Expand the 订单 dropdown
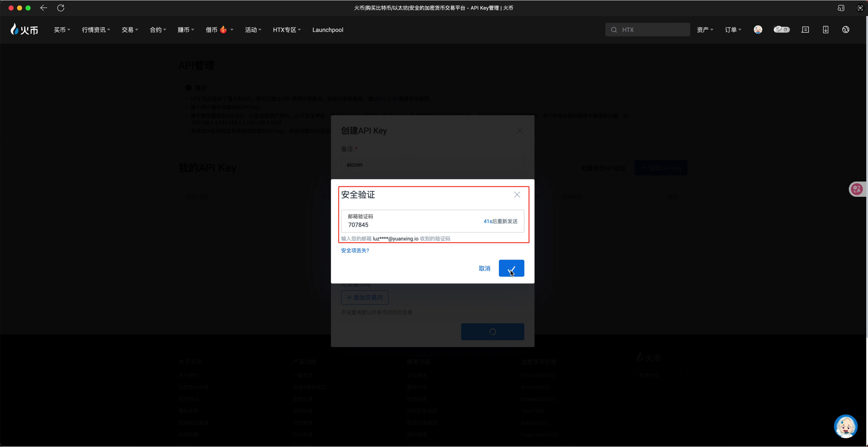The height and width of the screenshot is (447, 868). point(733,30)
